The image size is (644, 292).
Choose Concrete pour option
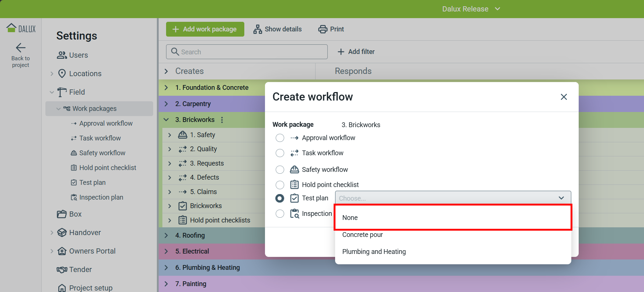pos(453,235)
